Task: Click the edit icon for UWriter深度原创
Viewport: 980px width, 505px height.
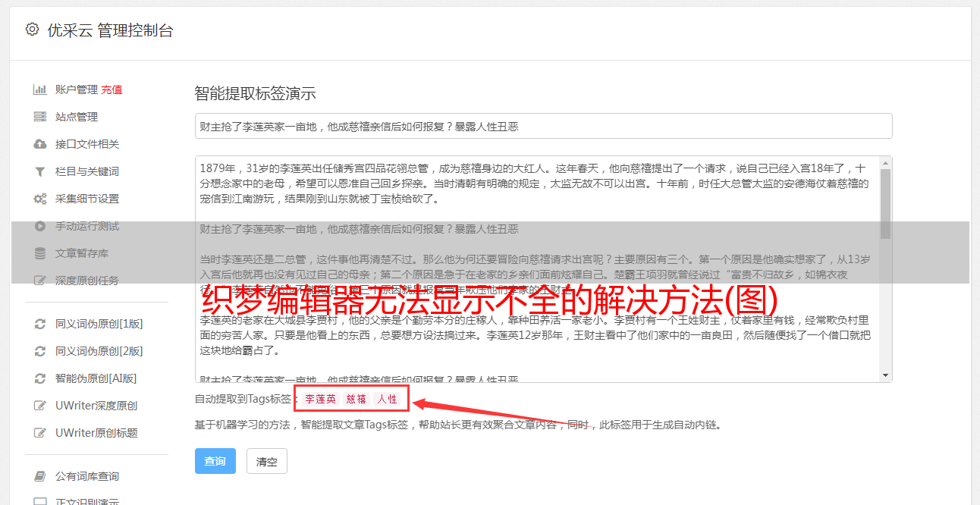Action: [x=40, y=406]
